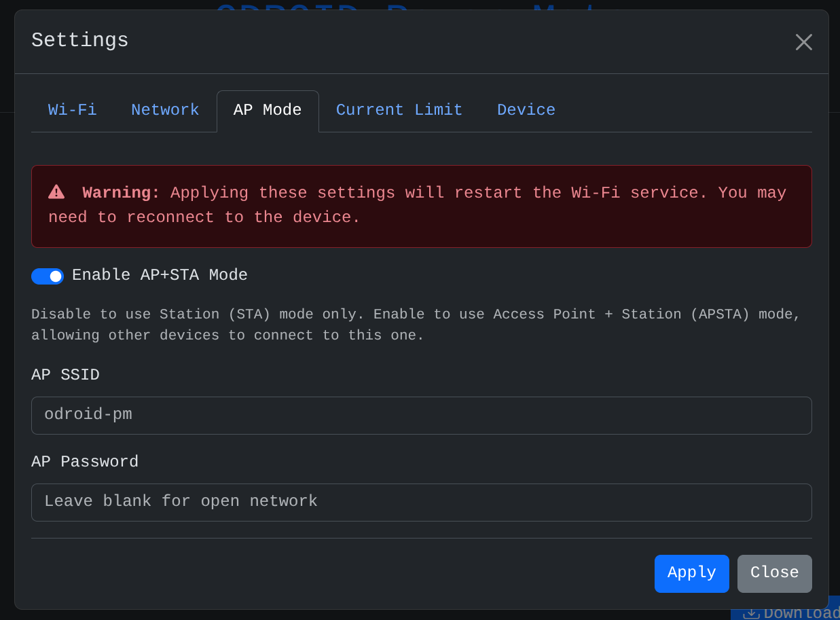Close the Settings dialog with the X icon
The height and width of the screenshot is (620, 840).
(x=803, y=42)
